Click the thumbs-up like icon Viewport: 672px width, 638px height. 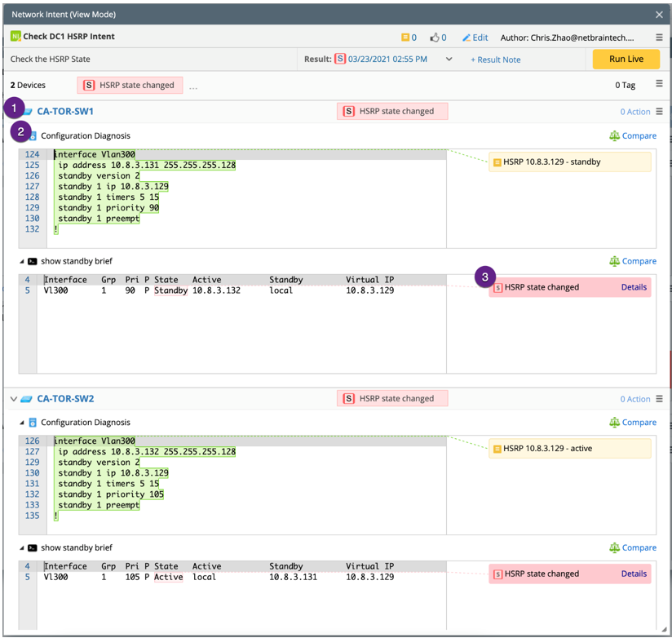pos(435,38)
